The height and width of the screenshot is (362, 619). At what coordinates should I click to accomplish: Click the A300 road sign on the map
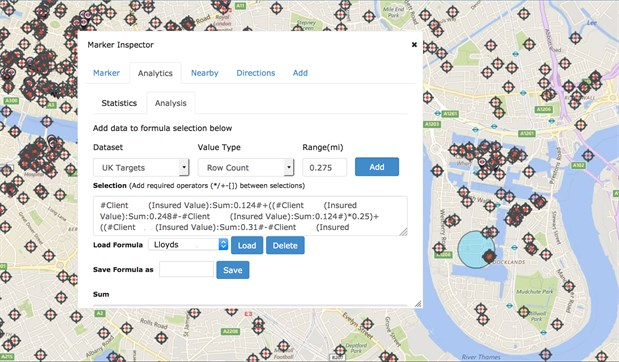pyautogui.click(x=11, y=101)
